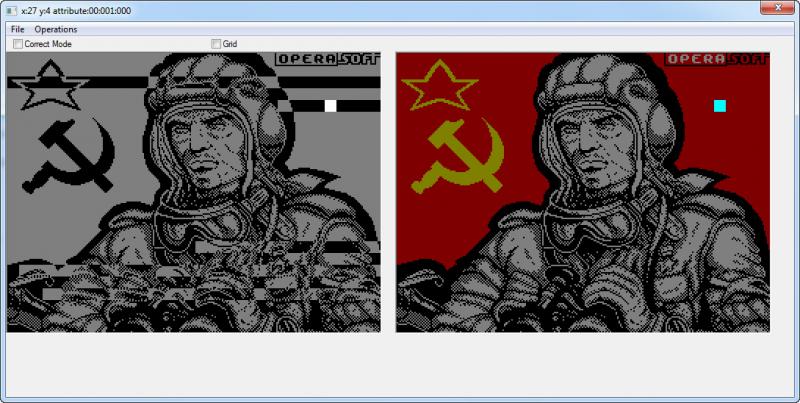Click the white attribute cell in the left image
The image size is (800, 403).
tap(330, 106)
